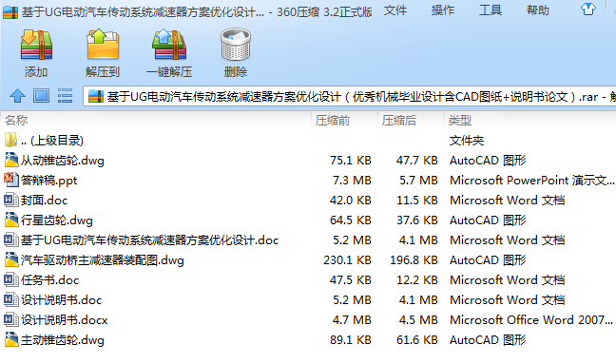Click the Word icon of 基于UG电动汽车传动系统减速器方案优化设计.doc
This screenshot has height=364, width=616.
click(11, 239)
